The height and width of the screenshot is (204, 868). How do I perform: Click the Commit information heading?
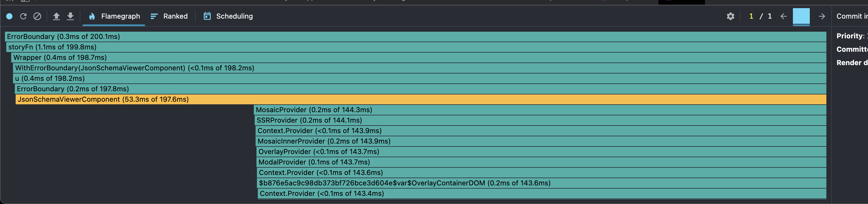(852, 16)
